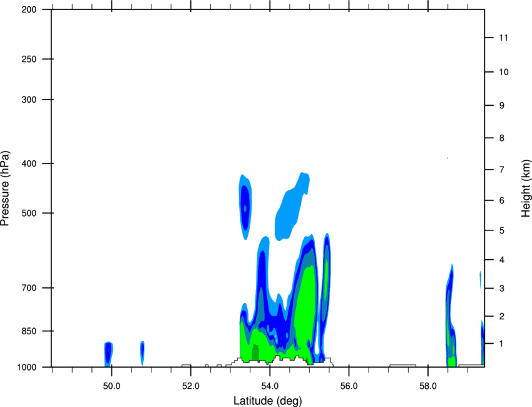
Task: Click the 700 pressure tick label
Action: (x=29, y=288)
